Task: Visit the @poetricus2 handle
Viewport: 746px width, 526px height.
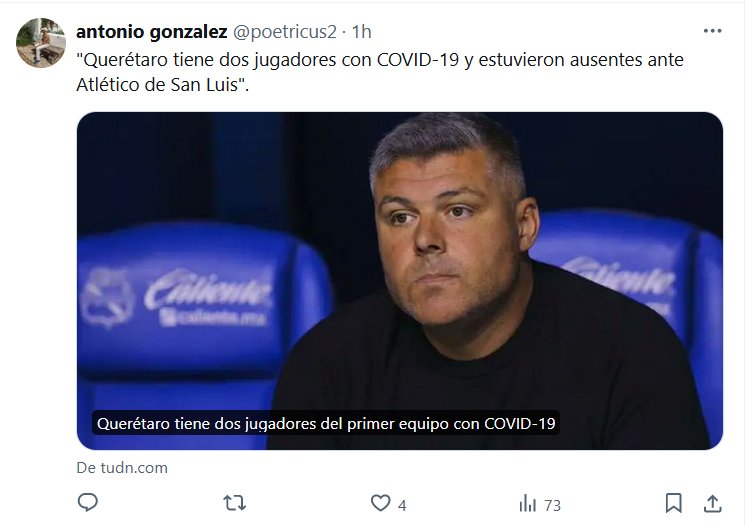Action: point(285,32)
